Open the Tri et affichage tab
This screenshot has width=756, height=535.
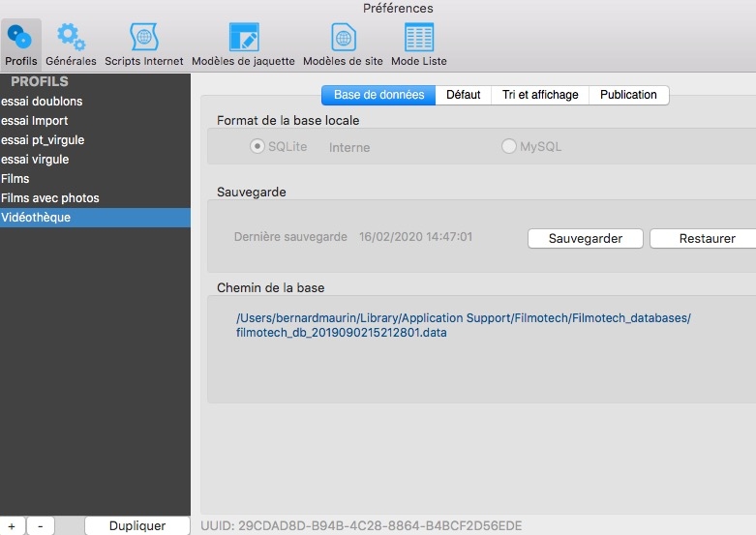point(540,95)
